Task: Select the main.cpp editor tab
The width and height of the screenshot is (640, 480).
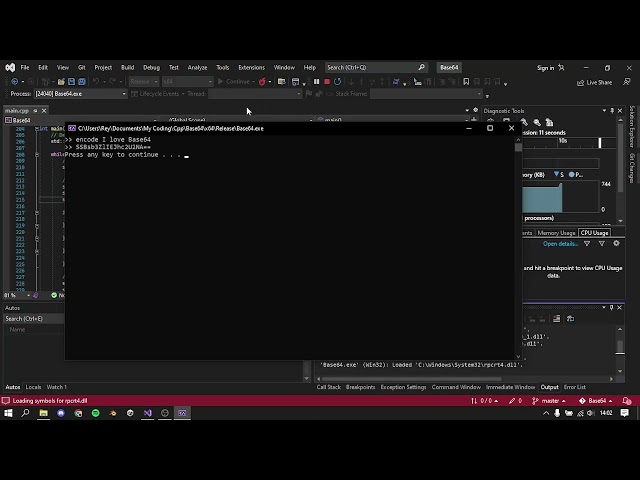Action: [17, 111]
